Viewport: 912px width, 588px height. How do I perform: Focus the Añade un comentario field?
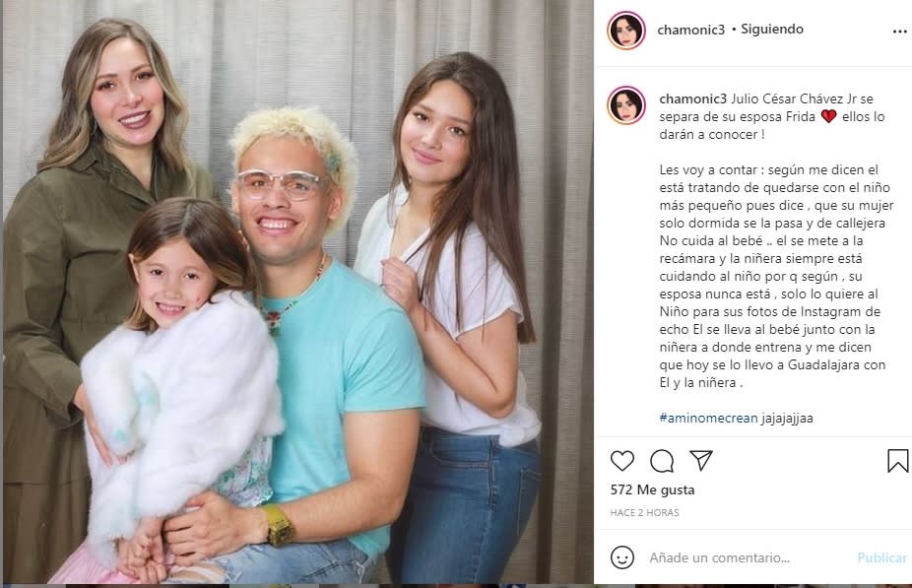click(x=748, y=557)
